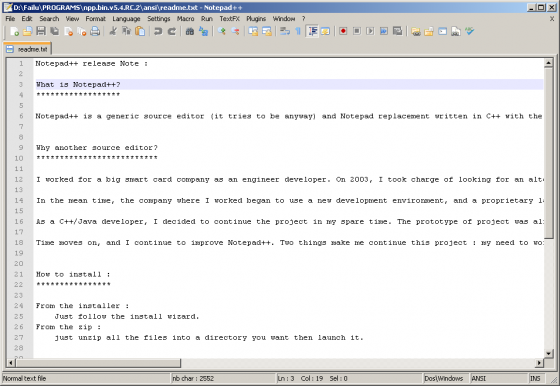Image resolution: width=560 pixels, height=386 pixels.
Task: Click vertical scrollbar down arrow
Action: point(548,354)
